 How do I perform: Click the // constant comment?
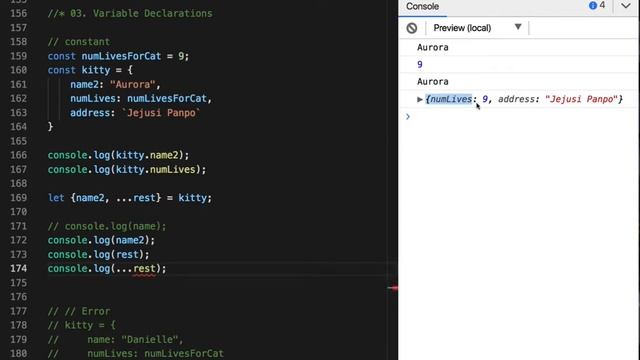[x=79, y=42]
